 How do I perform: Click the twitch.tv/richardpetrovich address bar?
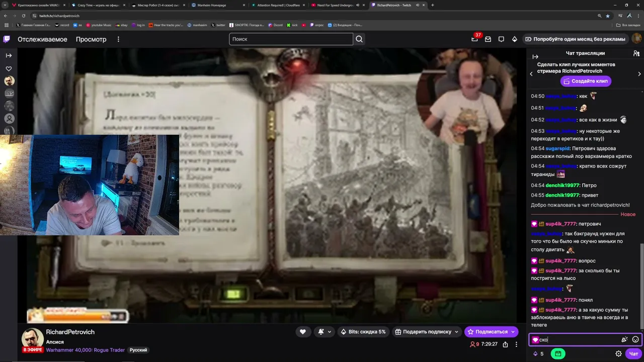point(59,16)
